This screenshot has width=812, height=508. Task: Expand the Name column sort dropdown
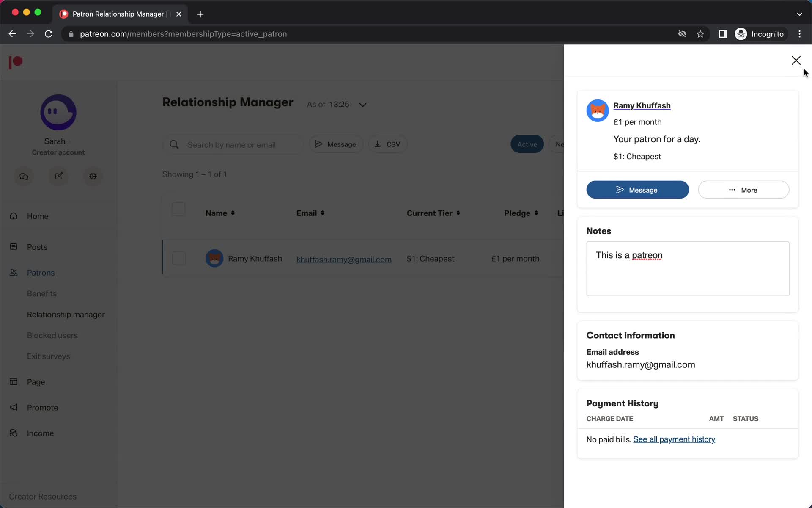(233, 213)
